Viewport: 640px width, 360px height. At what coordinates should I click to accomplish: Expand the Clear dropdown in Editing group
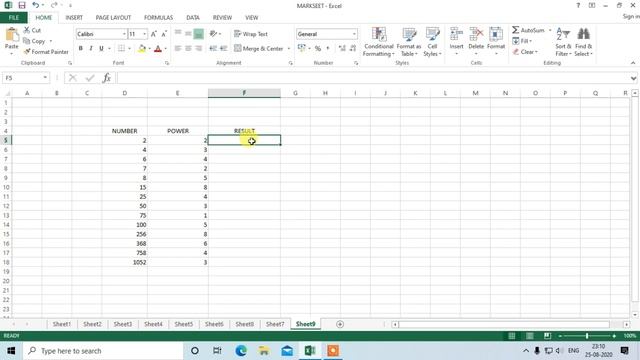coord(536,52)
